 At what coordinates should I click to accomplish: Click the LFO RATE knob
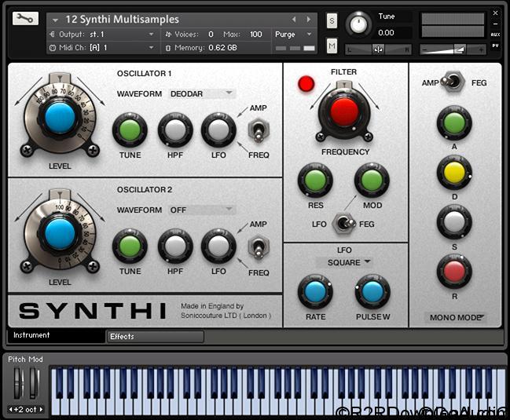click(315, 291)
